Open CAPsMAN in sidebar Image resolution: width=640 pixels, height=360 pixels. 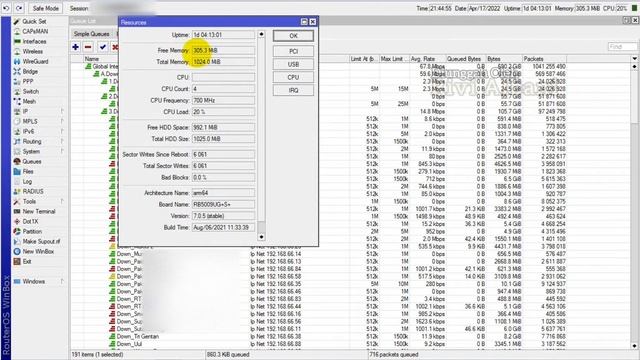pyautogui.click(x=35, y=31)
